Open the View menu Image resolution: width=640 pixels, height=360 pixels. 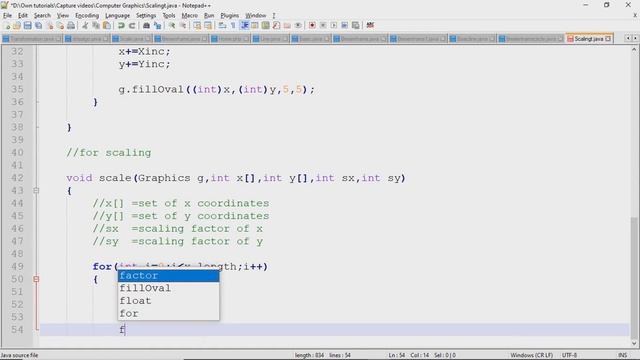(62, 16)
